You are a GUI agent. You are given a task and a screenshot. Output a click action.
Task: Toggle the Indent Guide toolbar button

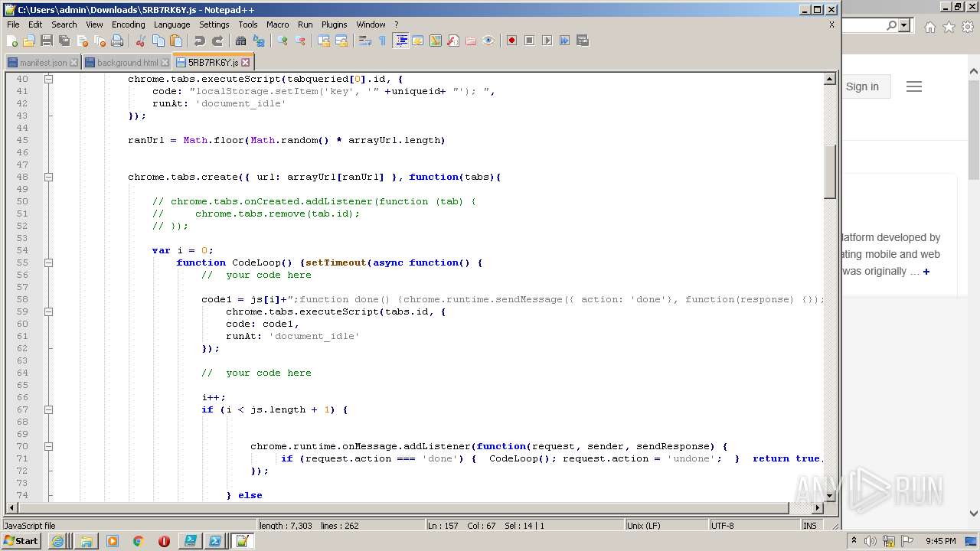coord(400,41)
